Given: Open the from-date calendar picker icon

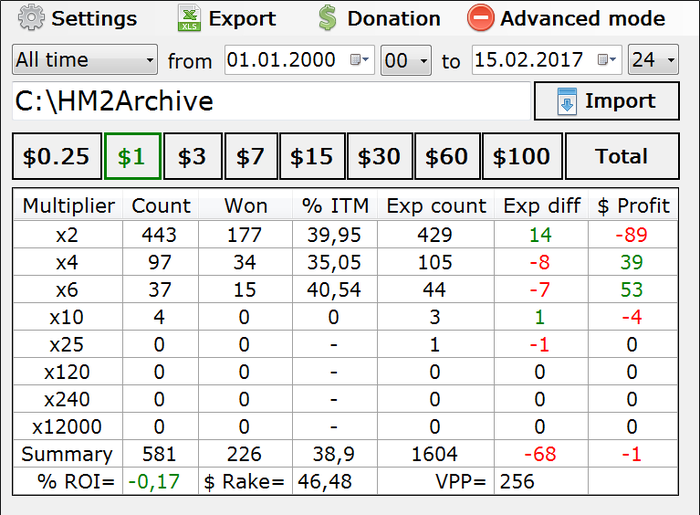Looking at the screenshot, I should 359,59.
